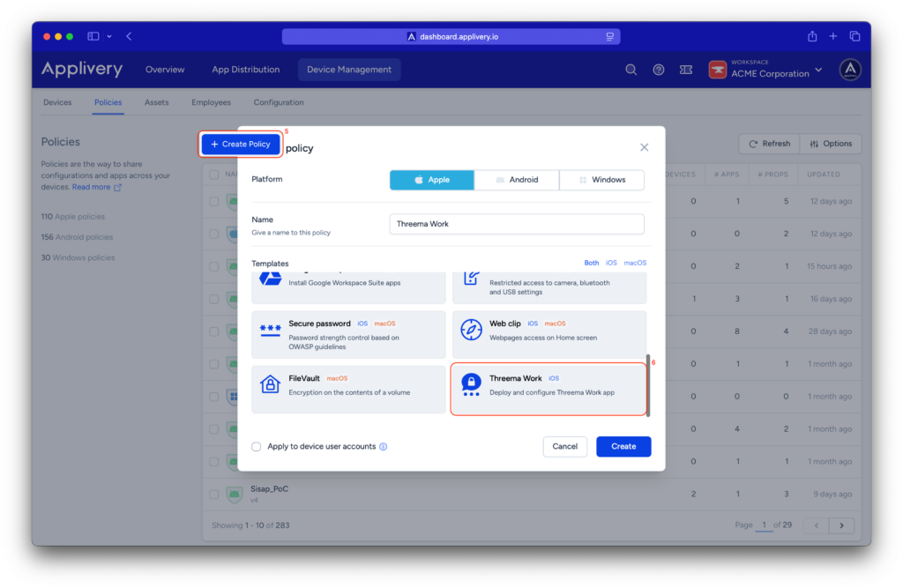Show tab overview icon in Safari
Viewport: 903px width, 588px height.
click(854, 36)
